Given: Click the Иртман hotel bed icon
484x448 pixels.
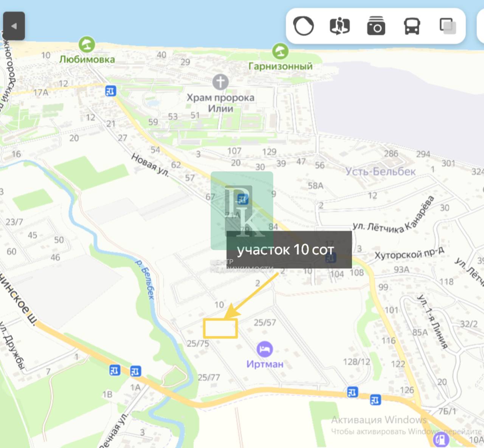Looking at the screenshot, I should click(265, 349).
